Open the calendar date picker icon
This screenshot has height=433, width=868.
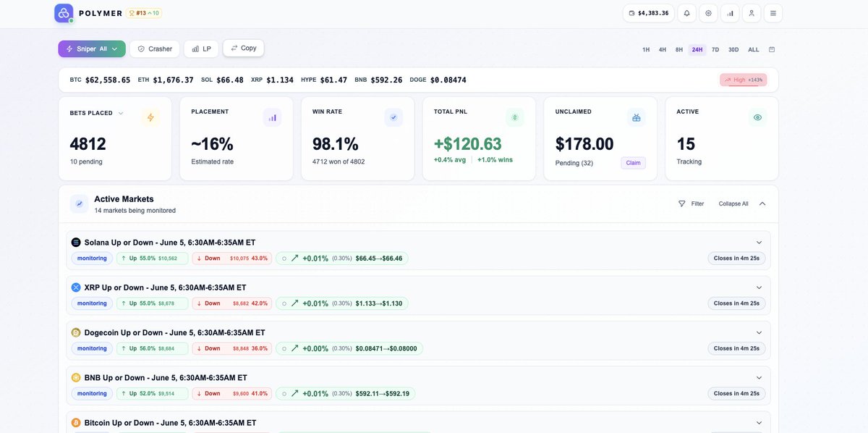click(x=772, y=49)
